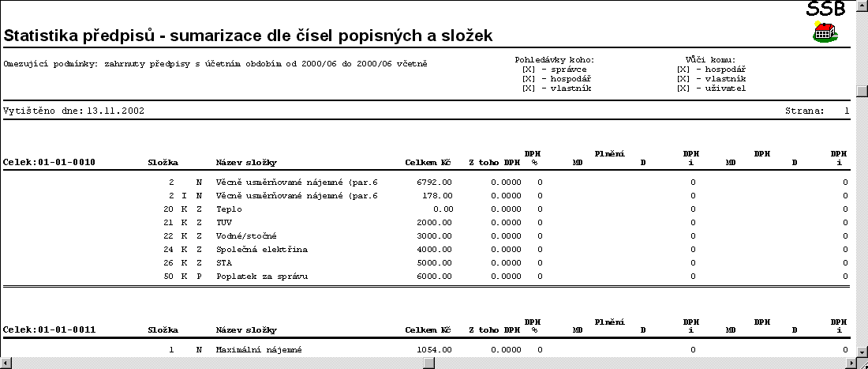Click vertical scrollbar down arrow
This screenshot has width=868, height=369.
point(861,350)
